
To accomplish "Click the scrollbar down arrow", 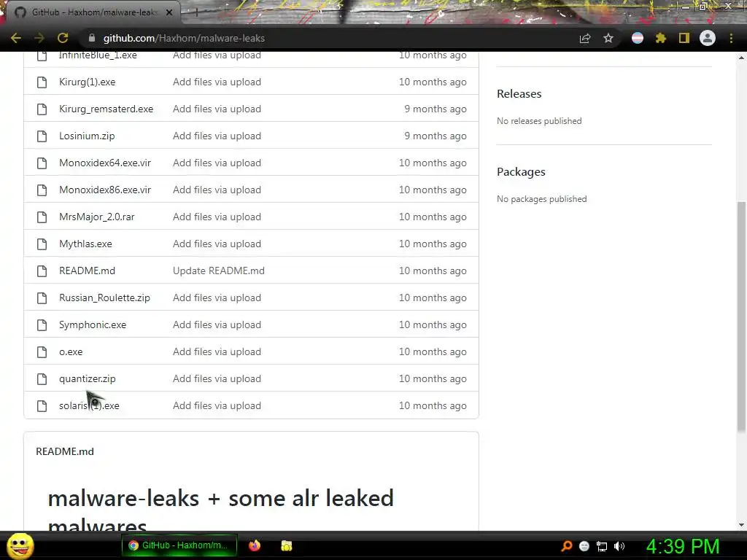I will (741, 525).
